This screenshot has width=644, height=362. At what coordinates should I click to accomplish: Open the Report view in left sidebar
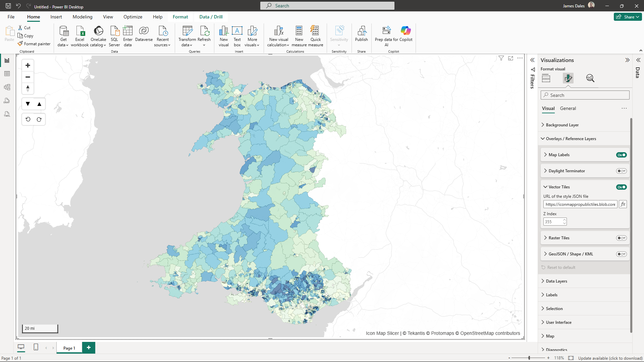7,60
